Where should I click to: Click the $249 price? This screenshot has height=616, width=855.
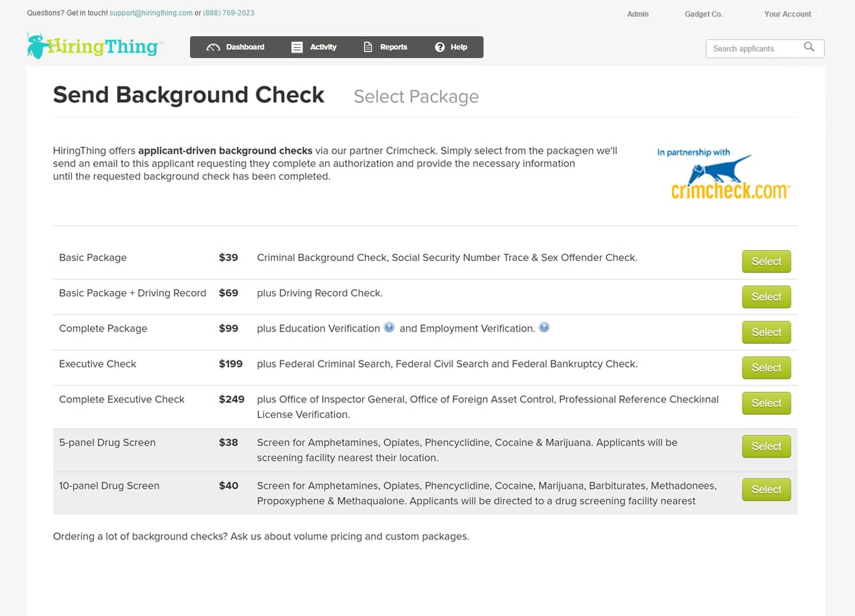tap(231, 399)
